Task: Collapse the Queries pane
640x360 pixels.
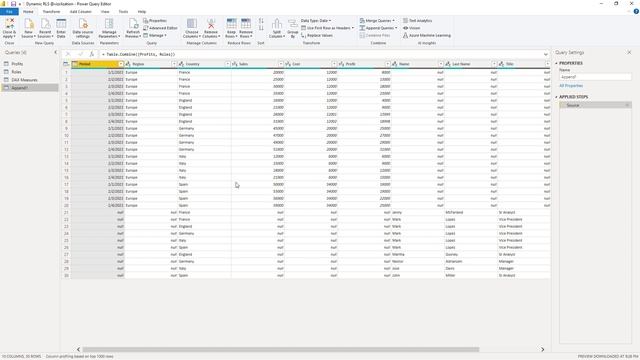Action: coord(56,53)
